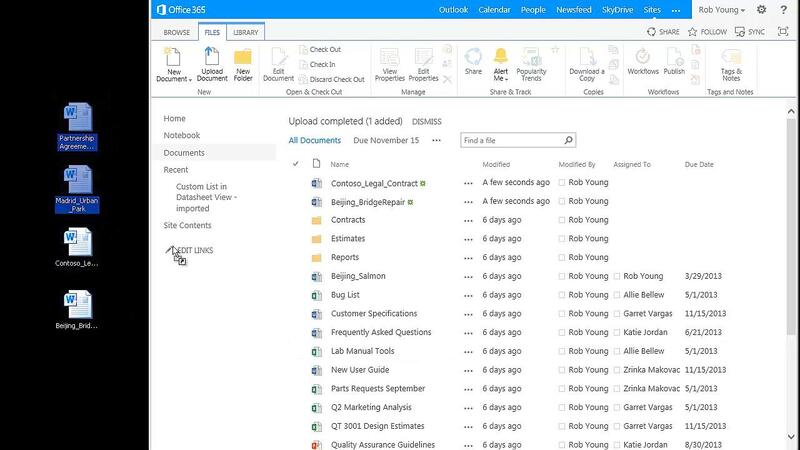The image size is (800, 450).
Task: Toggle the presence checkbox beside Rob Young on Contoso_Legal_Contract
Action: pyautogui.click(x=562, y=183)
